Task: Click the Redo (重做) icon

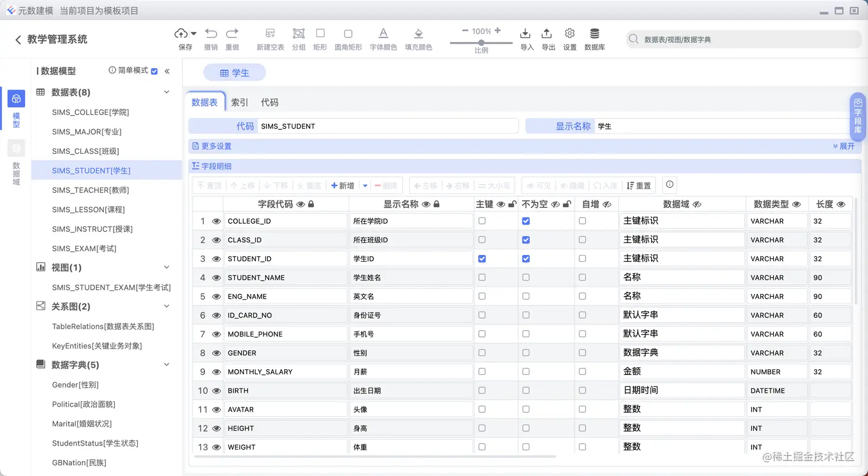Action: coord(232,33)
